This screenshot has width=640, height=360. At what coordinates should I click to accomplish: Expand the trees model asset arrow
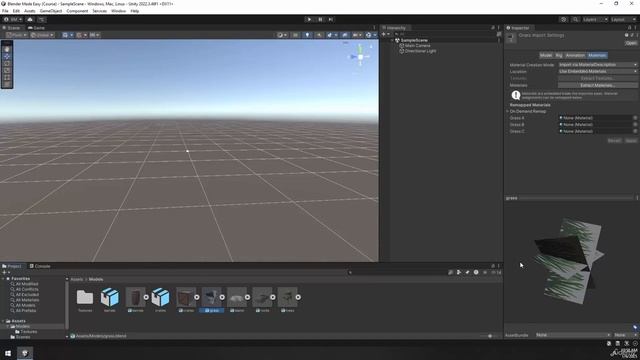298,297
